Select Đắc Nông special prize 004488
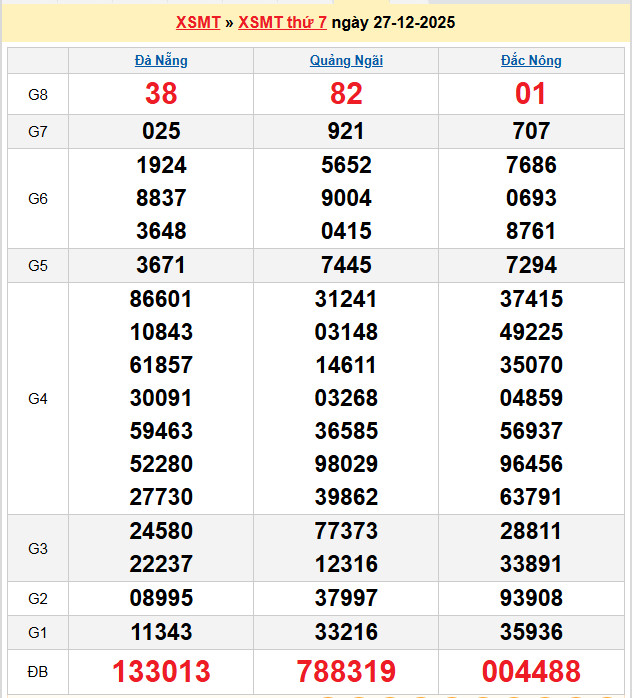Image resolution: width=632 pixels, height=698 pixels. (530, 671)
